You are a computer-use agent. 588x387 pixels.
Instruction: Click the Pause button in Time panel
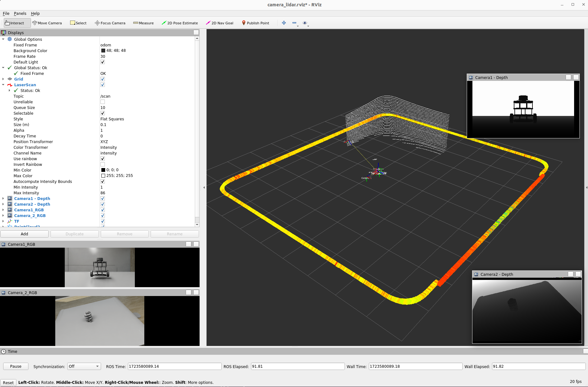coord(16,366)
